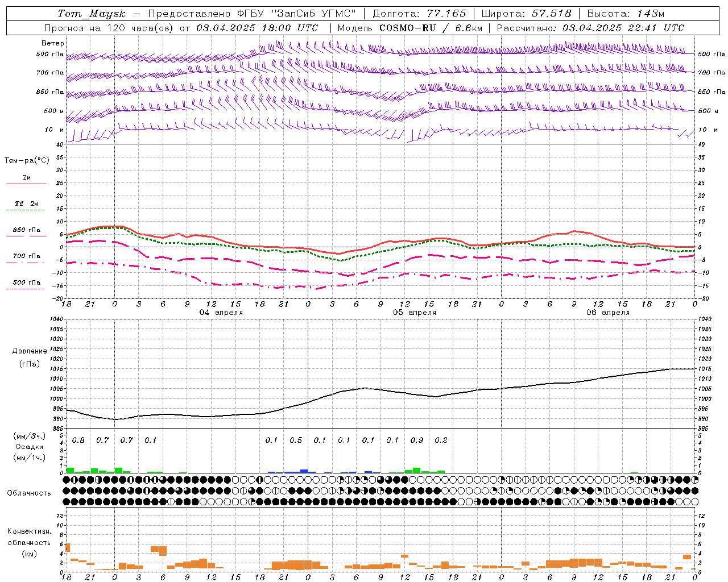Click the Облачность cloud cover label
Viewport: 728px width, 582px height.
(29, 493)
